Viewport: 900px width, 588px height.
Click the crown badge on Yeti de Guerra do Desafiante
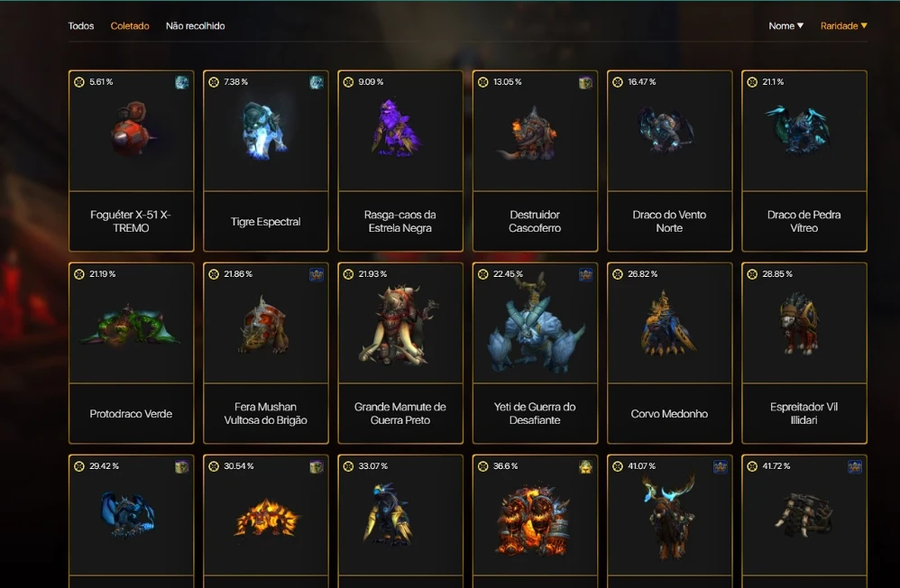[x=585, y=274]
